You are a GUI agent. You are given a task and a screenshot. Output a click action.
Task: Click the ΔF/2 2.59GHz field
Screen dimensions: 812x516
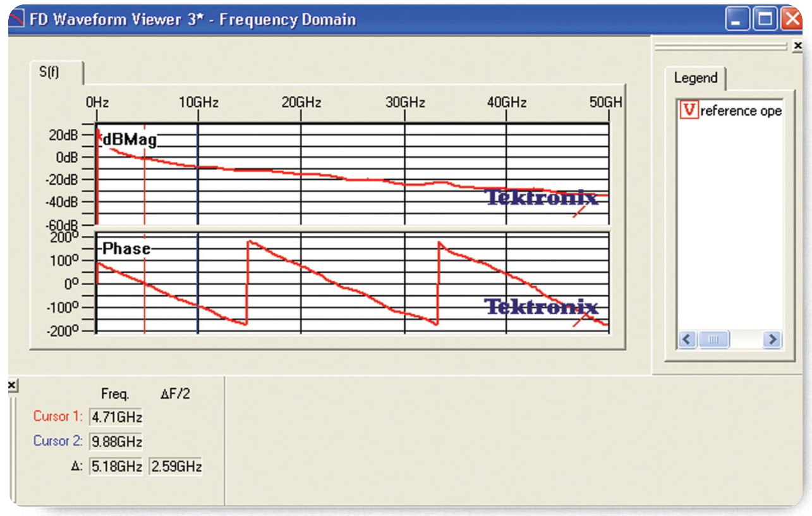tap(176, 467)
